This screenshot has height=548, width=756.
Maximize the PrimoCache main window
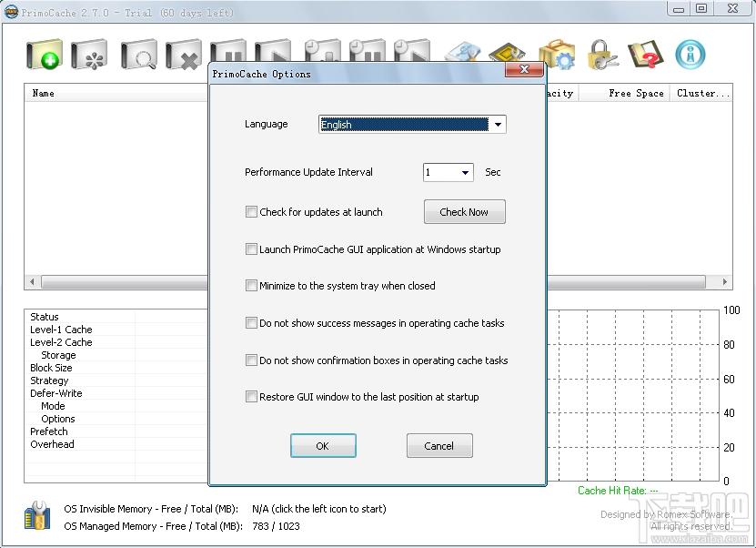pos(702,9)
